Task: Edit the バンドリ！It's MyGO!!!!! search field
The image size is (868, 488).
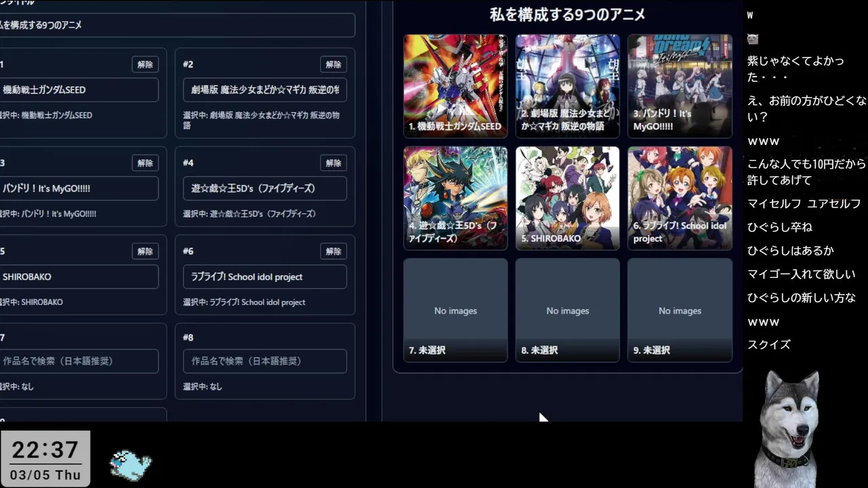Action: (x=79, y=188)
